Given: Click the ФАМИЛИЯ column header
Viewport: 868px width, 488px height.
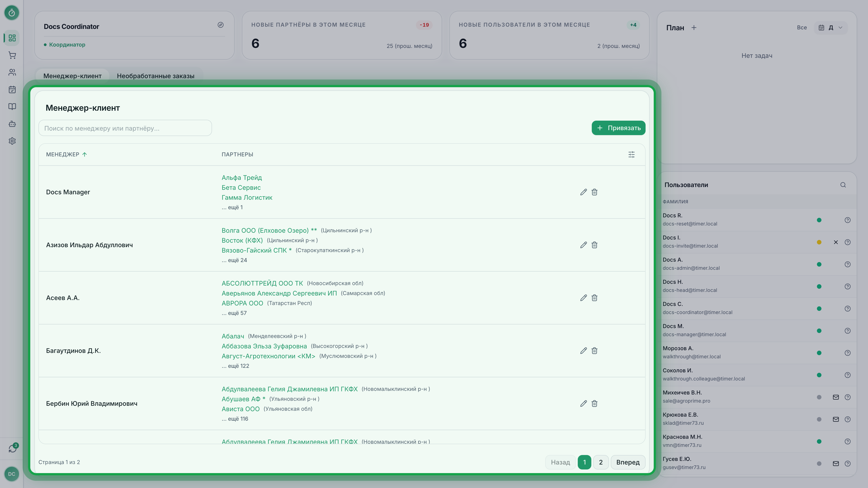Looking at the screenshot, I should click(x=675, y=202).
